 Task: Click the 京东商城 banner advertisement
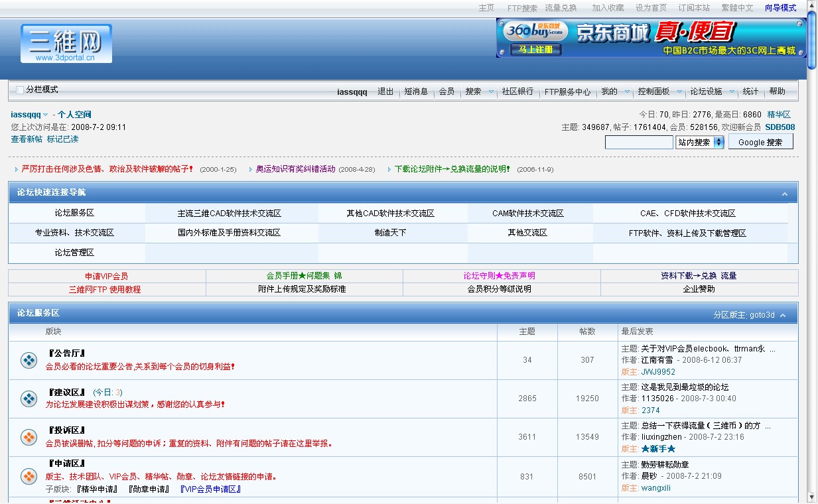coord(651,38)
